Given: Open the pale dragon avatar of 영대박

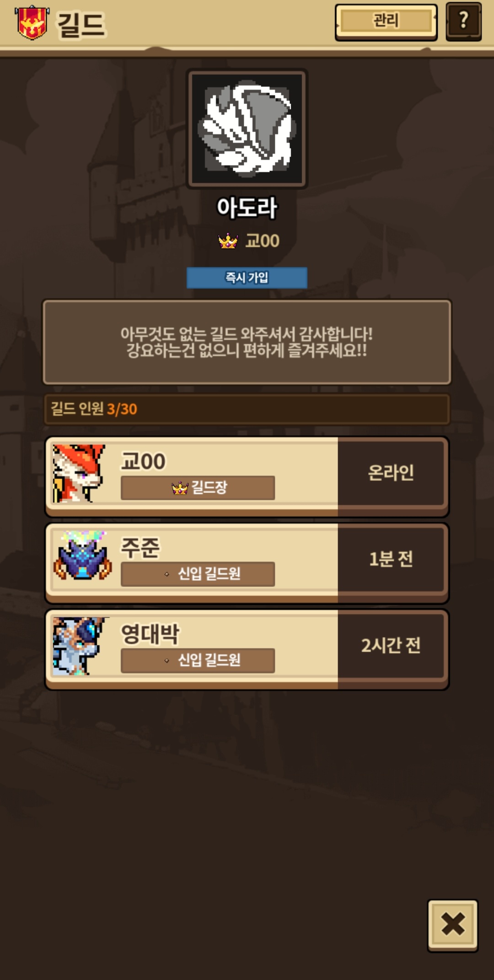Looking at the screenshot, I should tap(79, 646).
